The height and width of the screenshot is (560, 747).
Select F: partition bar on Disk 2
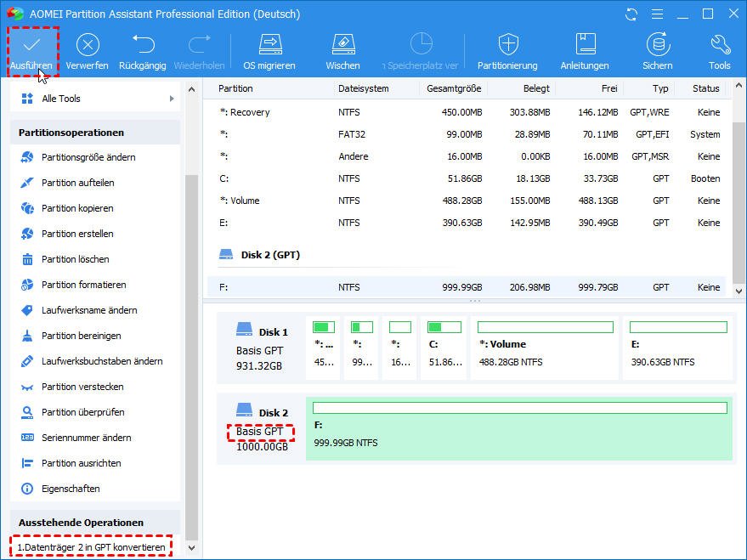(x=519, y=431)
